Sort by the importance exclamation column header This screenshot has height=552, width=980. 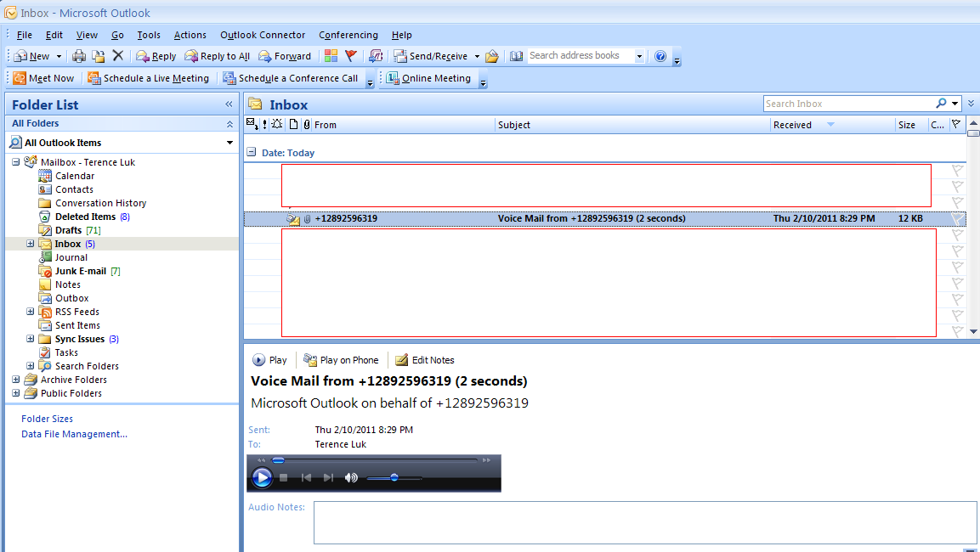pyautogui.click(x=265, y=124)
